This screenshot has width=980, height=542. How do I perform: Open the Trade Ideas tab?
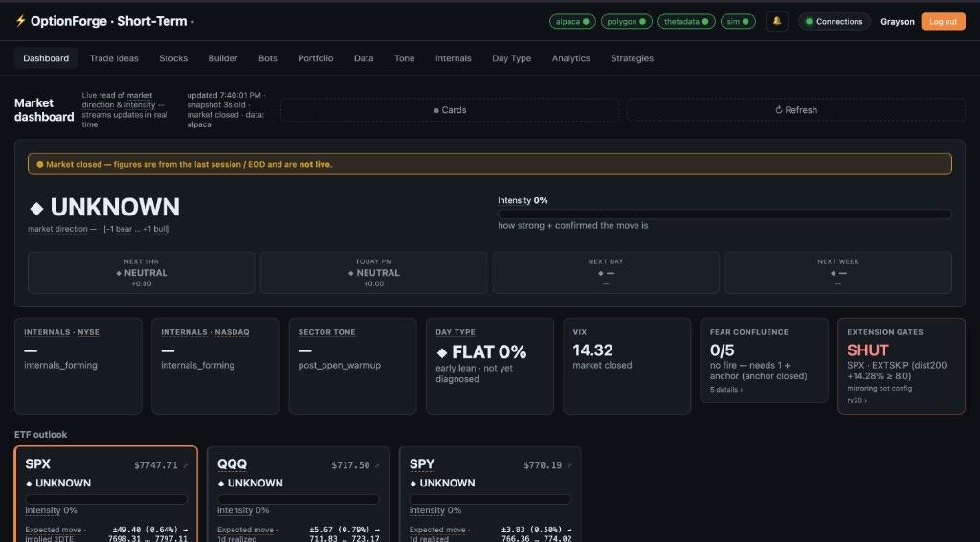114,58
